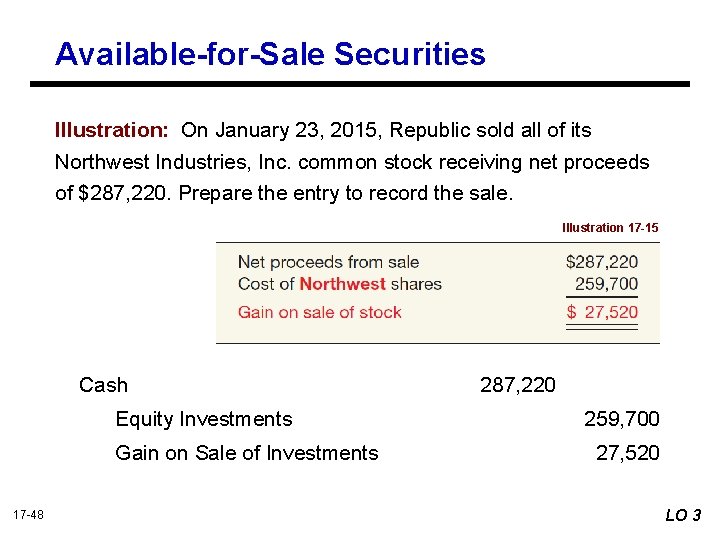The image size is (720, 540).
Task: Click the slide number 17-48
Action: [28, 514]
